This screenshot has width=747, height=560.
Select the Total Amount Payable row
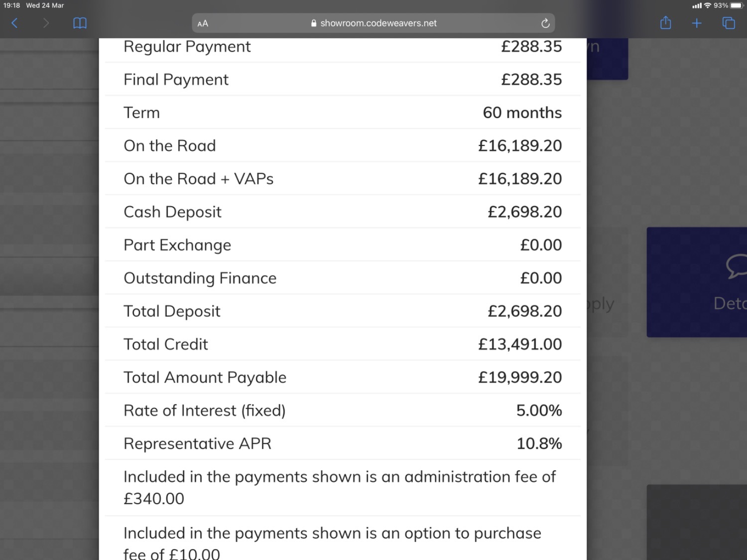point(343,377)
